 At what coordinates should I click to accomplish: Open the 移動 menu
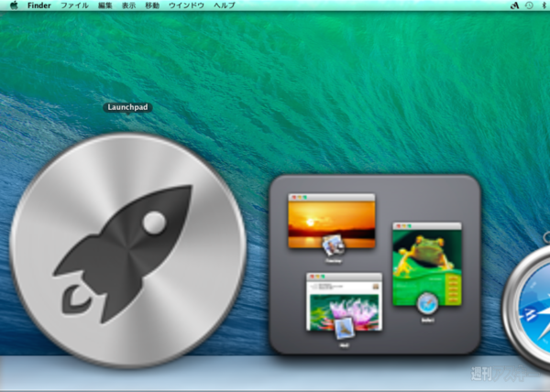pos(152,5)
